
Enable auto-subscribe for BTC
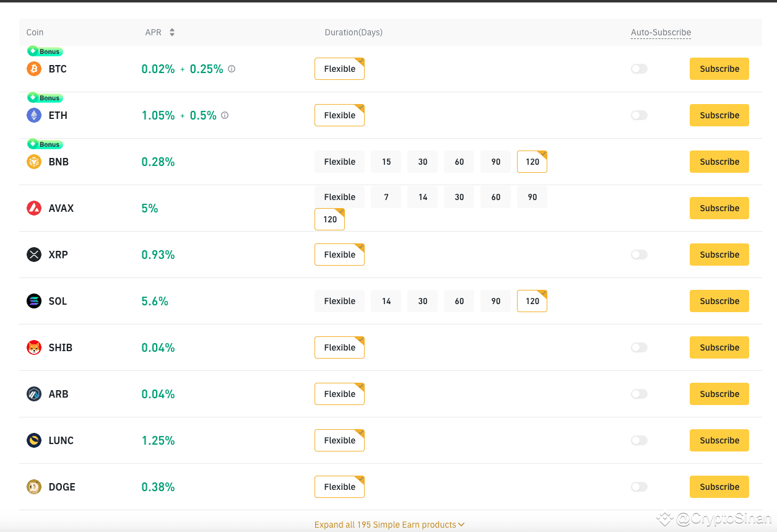click(639, 69)
